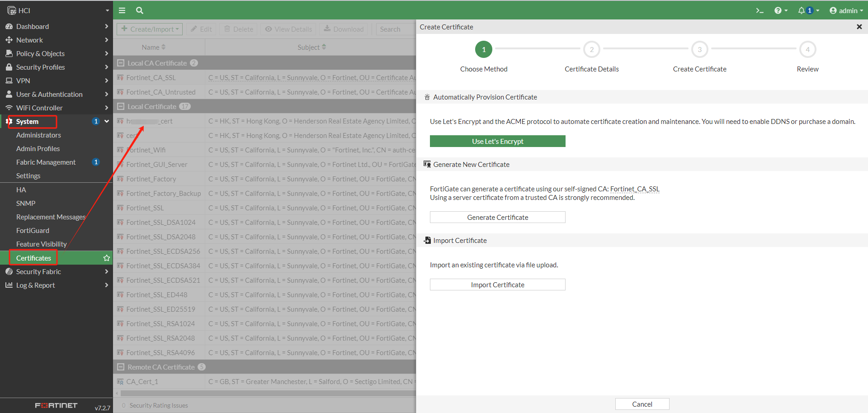The image size is (868, 413).
Task: Click the favorite star next to Certificates
Action: [x=107, y=258]
